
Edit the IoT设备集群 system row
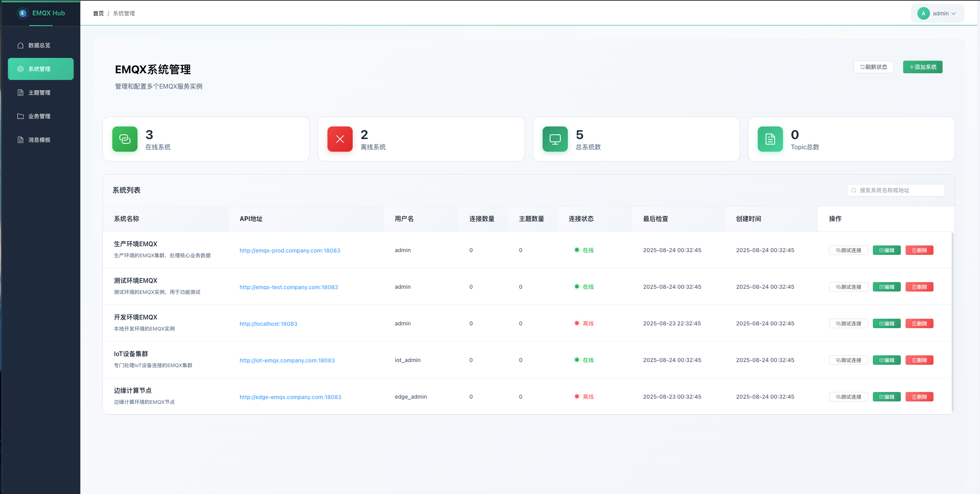[x=886, y=360]
